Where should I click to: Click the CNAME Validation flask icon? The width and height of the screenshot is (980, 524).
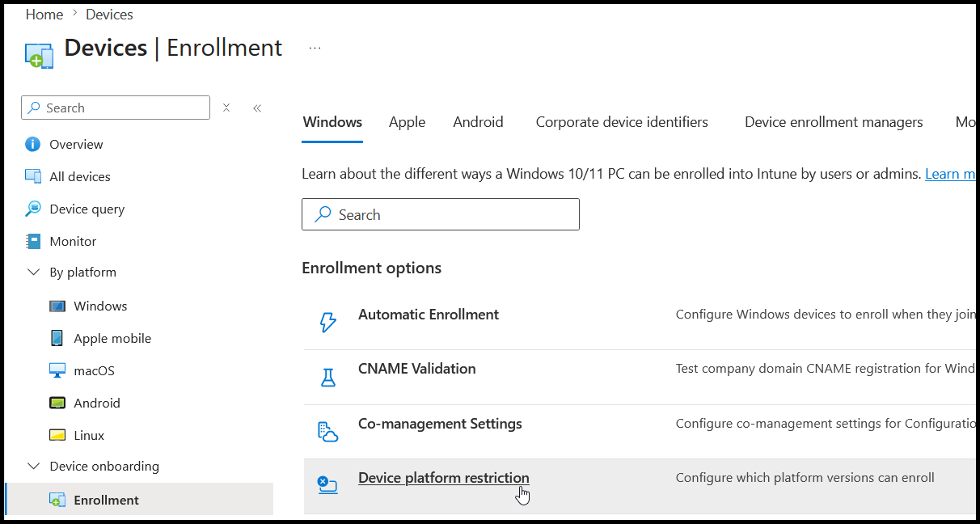(x=327, y=377)
